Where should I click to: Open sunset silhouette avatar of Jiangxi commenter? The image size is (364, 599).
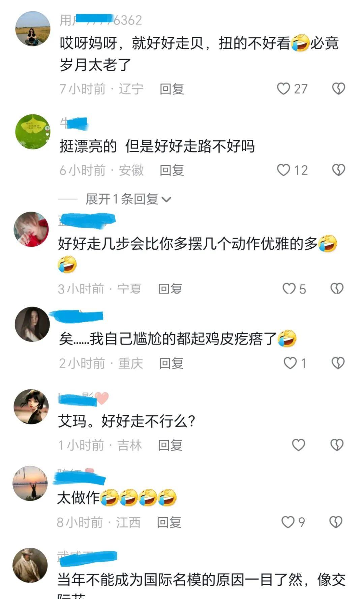pyautogui.click(x=30, y=483)
